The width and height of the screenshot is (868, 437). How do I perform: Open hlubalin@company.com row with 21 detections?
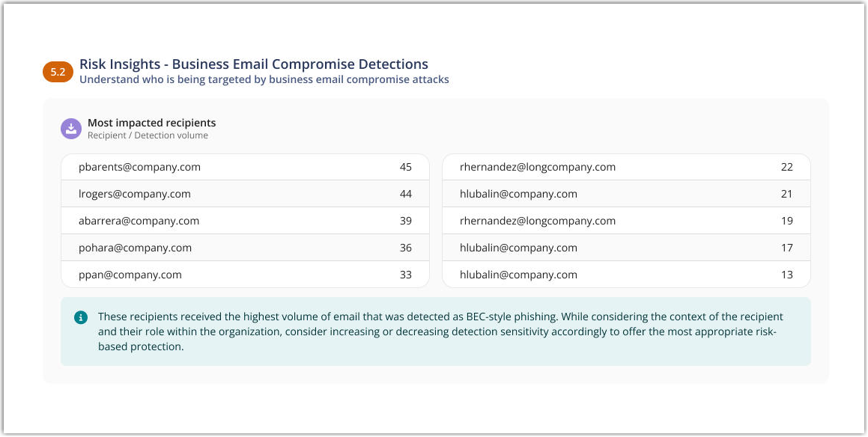point(518,194)
